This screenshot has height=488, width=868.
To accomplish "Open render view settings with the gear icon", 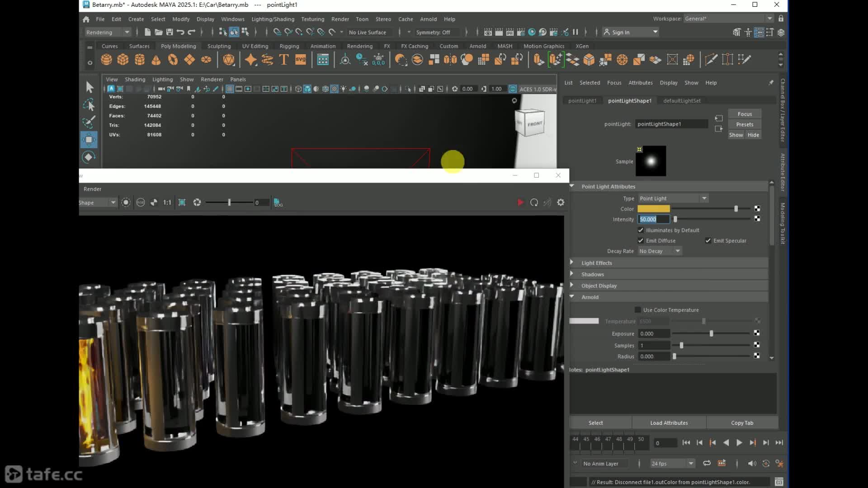I will pyautogui.click(x=561, y=202).
